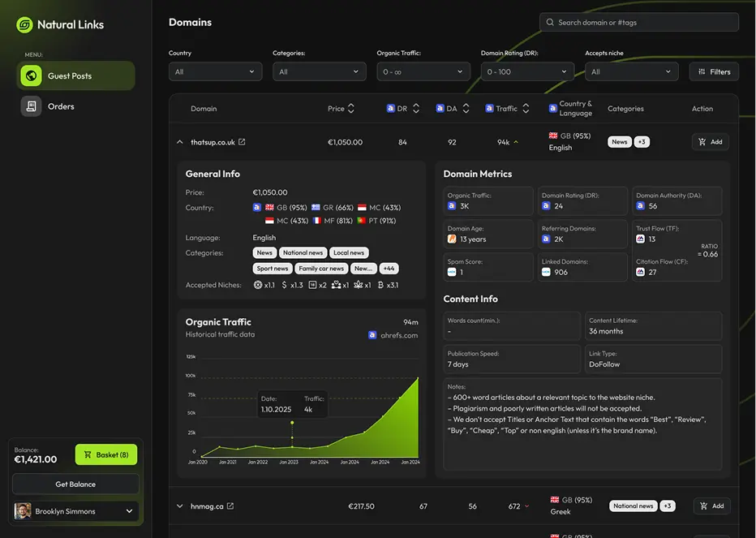Image resolution: width=756 pixels, height=538 pixels.
Task: Go to Orders in sidebar menu
Action: 60,106
